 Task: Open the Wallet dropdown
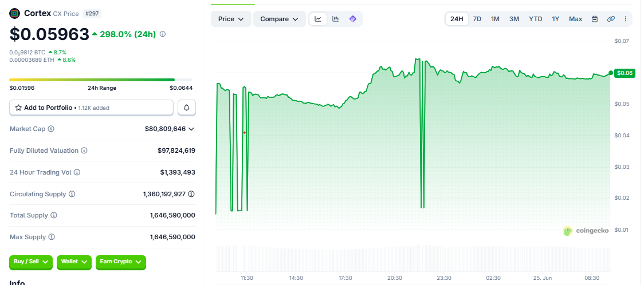pos(74,262)
